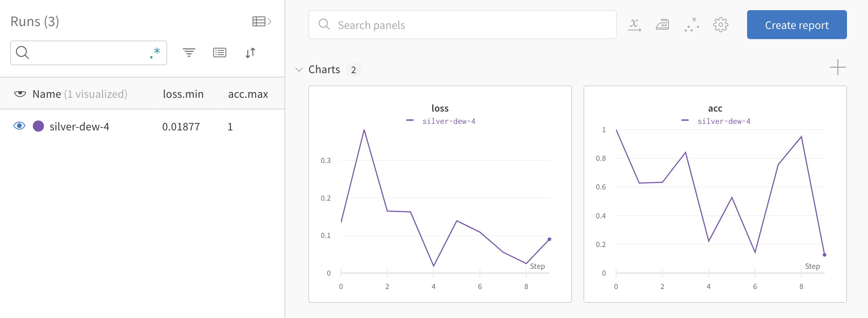868x318 pixels.
Task: Expand the runs sidebar with the arrow icon
Action: (x=269, y=21)
